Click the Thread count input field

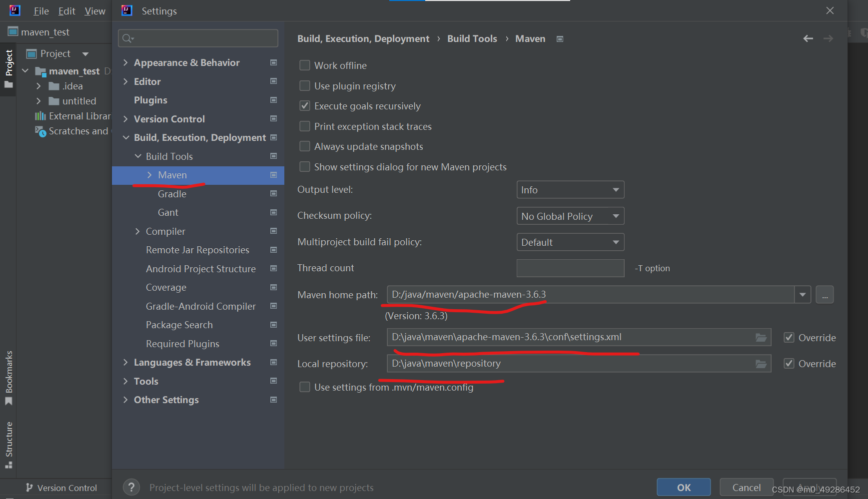570,268
